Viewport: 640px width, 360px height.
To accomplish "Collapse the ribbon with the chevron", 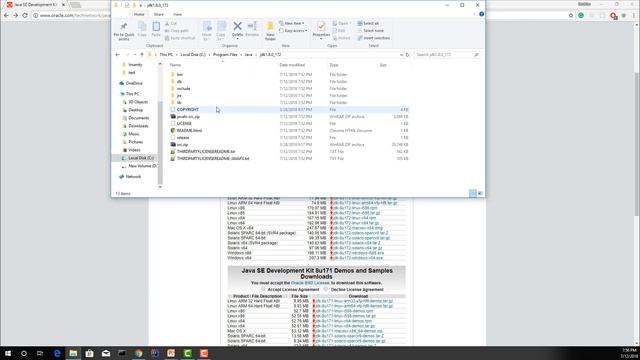I will pyautogui.click(x=474, y=14).
